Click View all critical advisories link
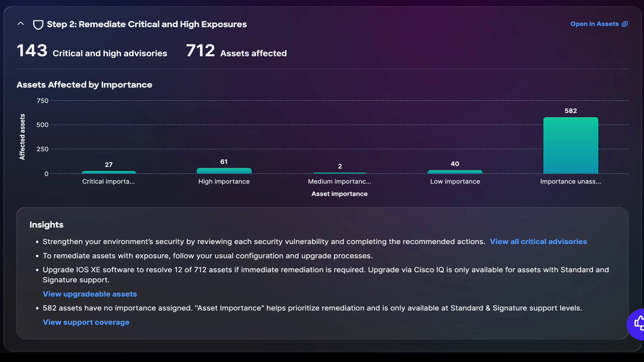Image resolution: width=644 pixels, height=362 pixels. tap(538, 242)
